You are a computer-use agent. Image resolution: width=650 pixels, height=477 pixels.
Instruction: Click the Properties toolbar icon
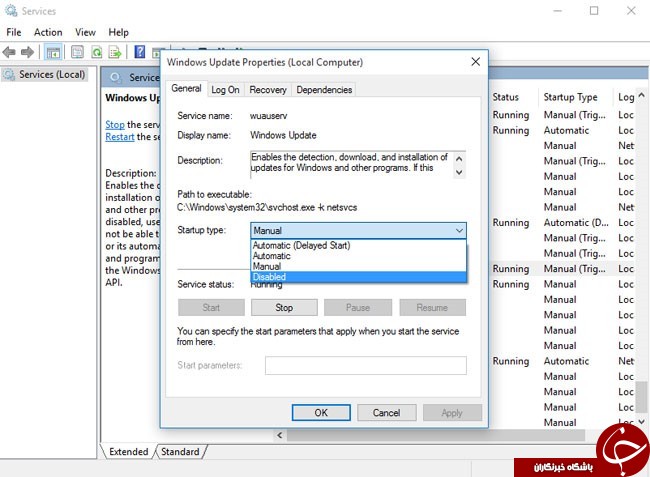click(78, 52)
